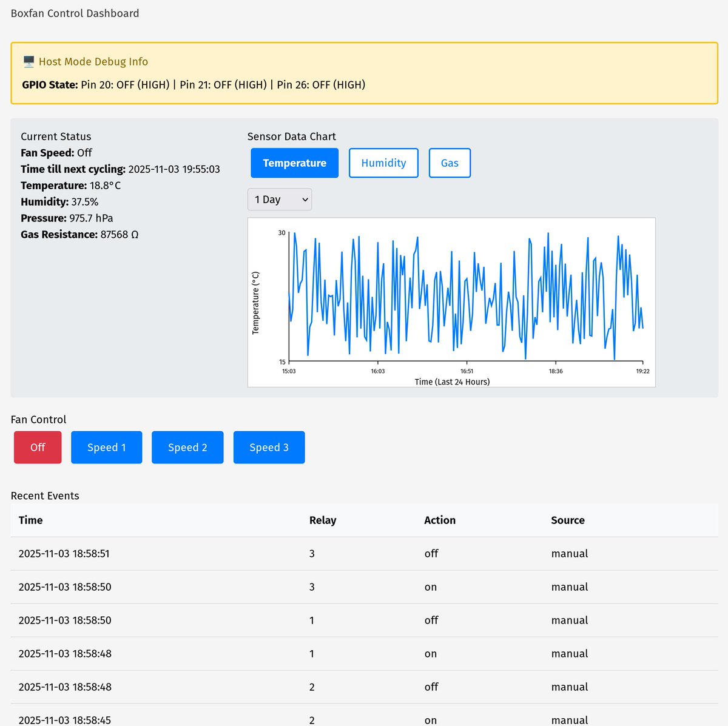Select the Temperature chart view

(294, 163)
